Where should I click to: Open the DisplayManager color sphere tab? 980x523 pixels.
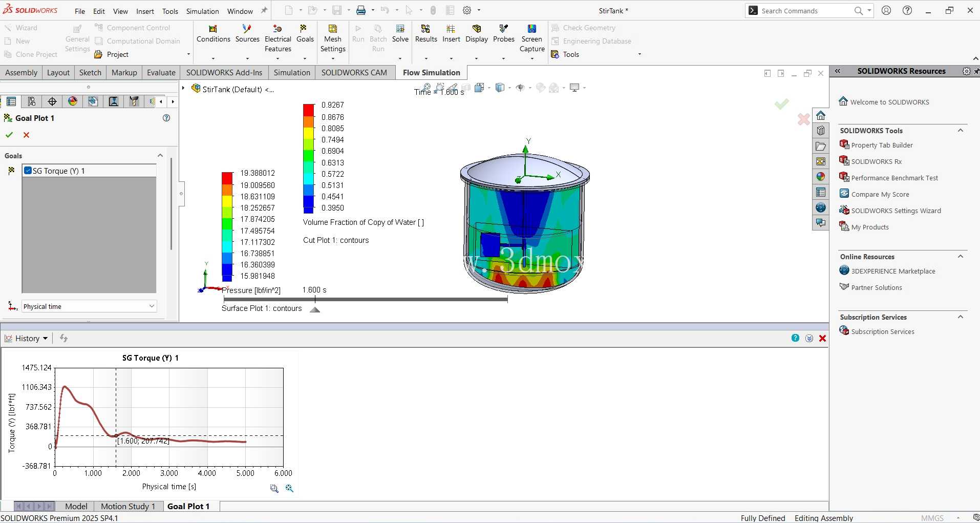click(73, 101)
